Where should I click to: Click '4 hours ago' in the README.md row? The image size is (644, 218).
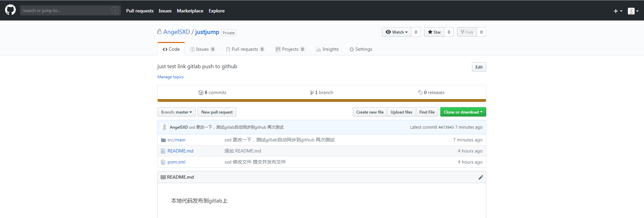[x=470, y=151]
